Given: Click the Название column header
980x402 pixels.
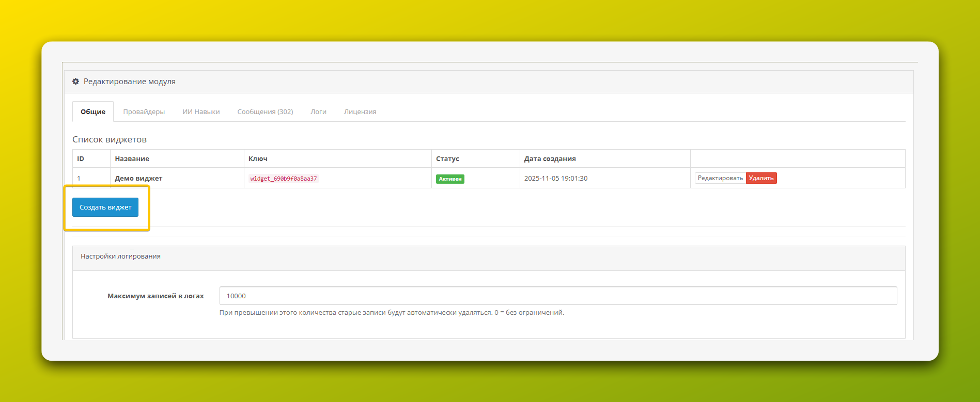Looking at the screenshot, I should 132,158.
